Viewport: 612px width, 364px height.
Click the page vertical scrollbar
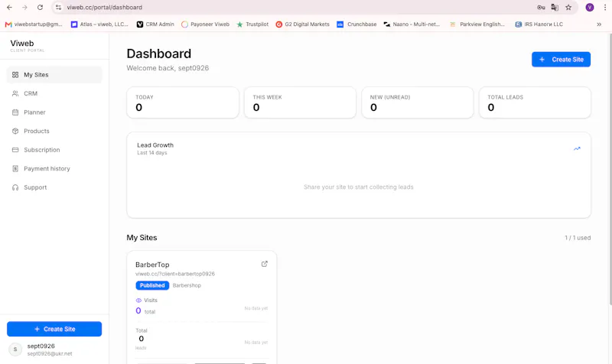[x=610, y=168]
